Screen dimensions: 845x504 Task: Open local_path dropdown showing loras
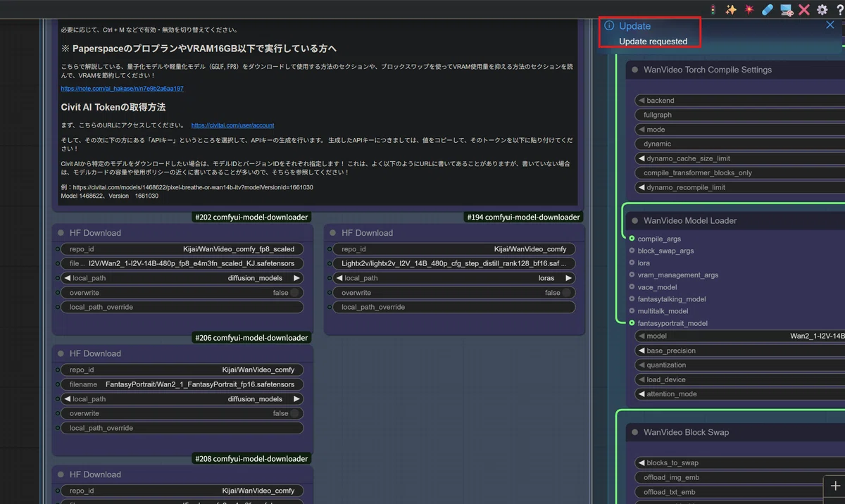coord(453,278)
